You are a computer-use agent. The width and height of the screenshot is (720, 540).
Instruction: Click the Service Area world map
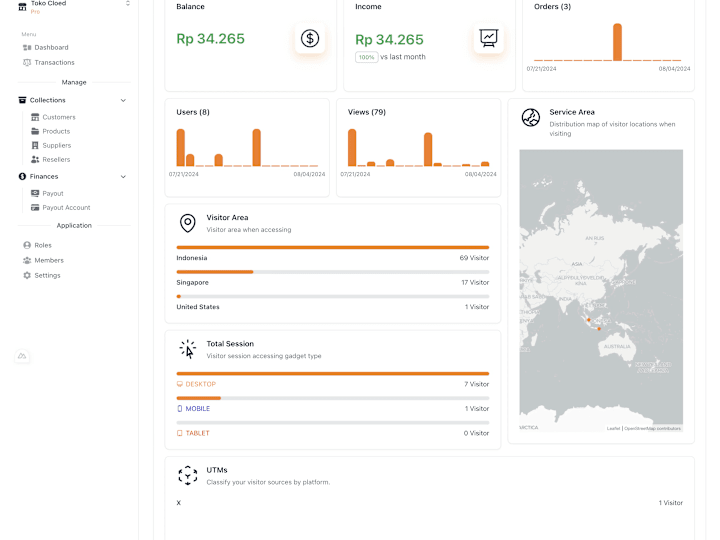pos(601,290)
